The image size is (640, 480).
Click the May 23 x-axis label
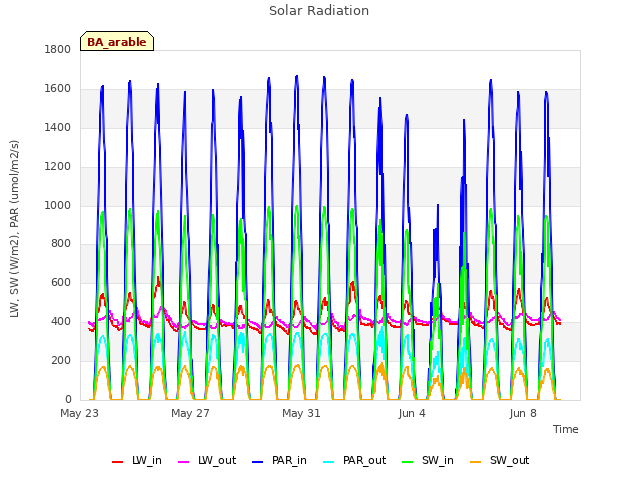coord(80,413)
